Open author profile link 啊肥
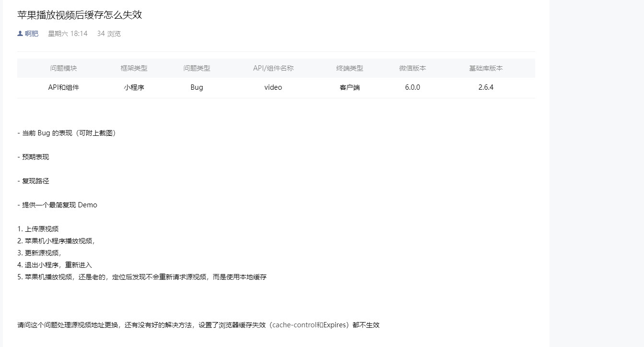 [32, 34]
